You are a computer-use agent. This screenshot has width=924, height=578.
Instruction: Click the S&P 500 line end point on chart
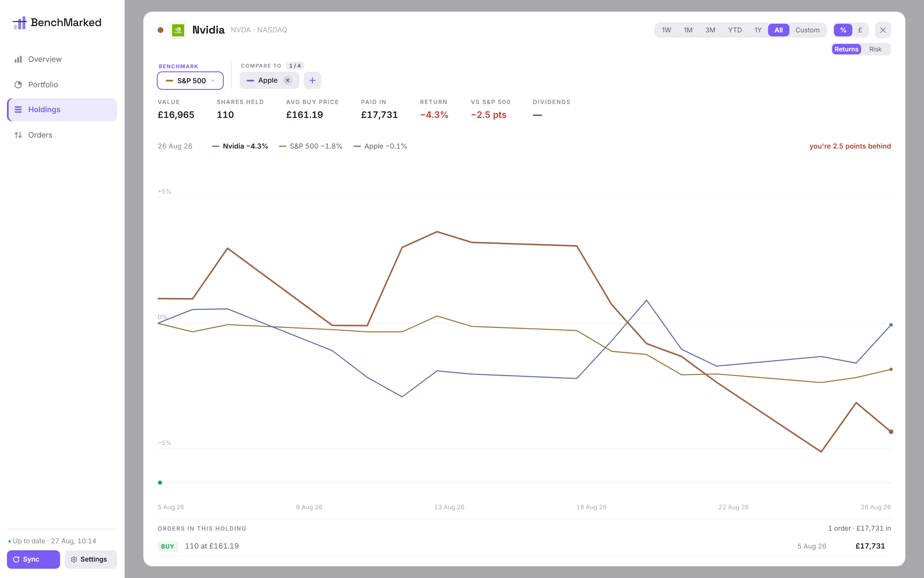pyautogui.click(x=891, y=369)
